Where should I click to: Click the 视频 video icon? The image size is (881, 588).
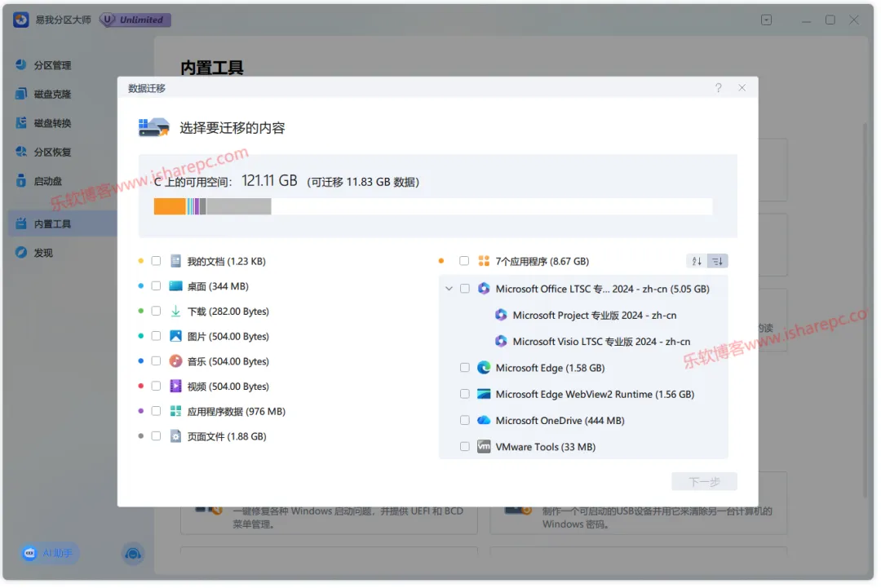(176, 387)
